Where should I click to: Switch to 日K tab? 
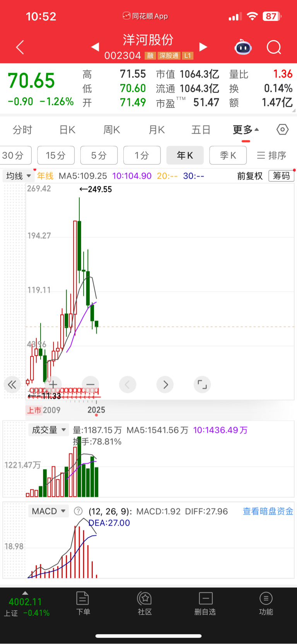pos(67,129)
